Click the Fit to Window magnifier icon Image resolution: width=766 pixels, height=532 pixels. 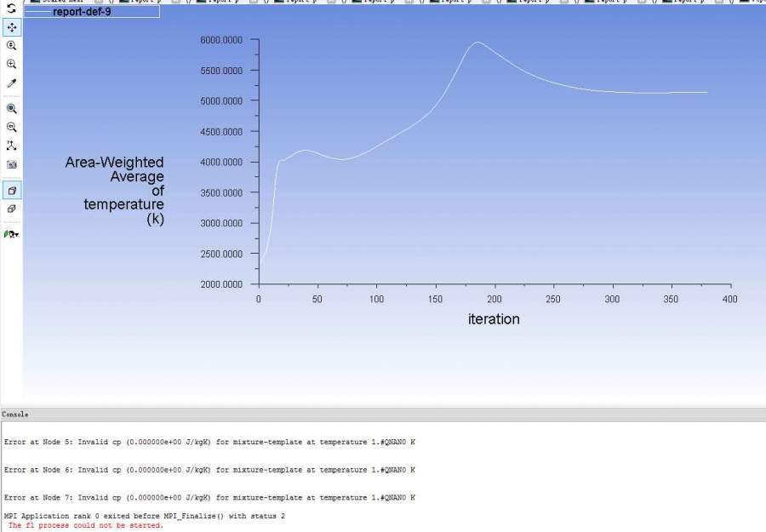(11, 109)
